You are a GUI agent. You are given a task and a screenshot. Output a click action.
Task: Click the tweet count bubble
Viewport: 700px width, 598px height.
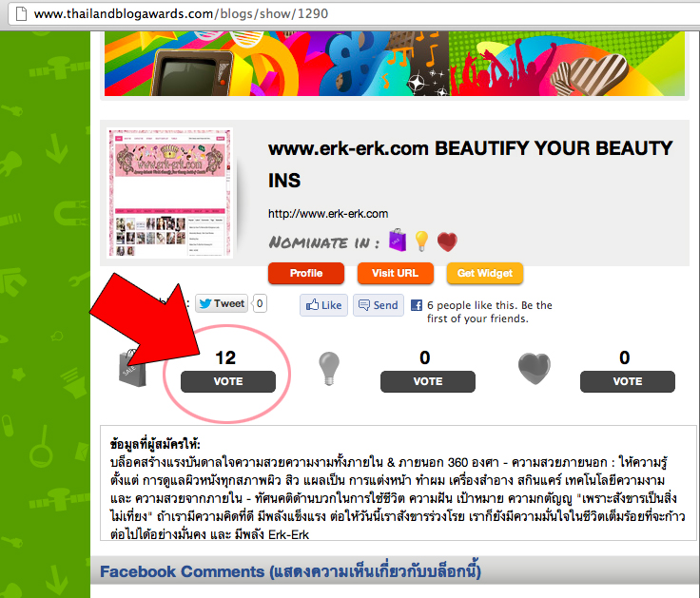pos(260,303)
